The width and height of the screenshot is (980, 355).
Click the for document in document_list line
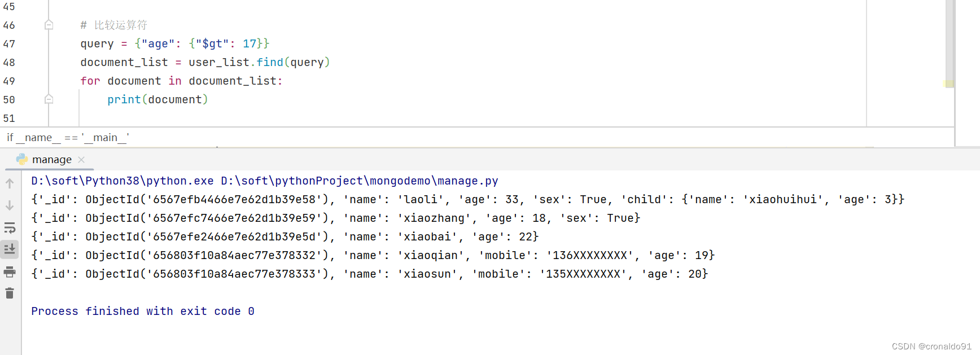coord(181,81)
